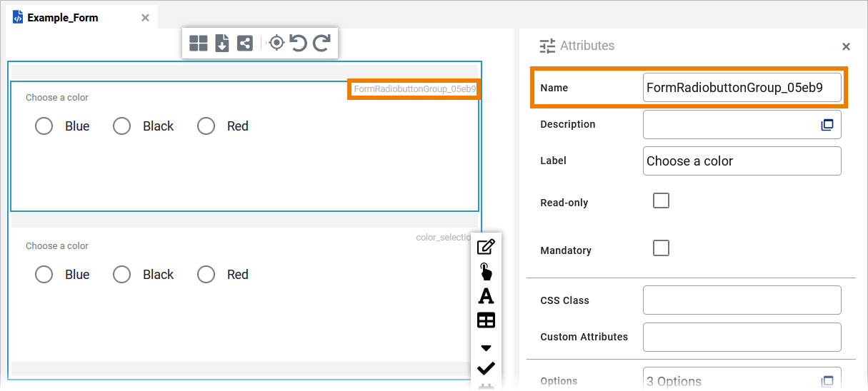The height and width of the screenshot is (391, 868).
Task: Close the Attributes panel
Action: pos(846,47)
